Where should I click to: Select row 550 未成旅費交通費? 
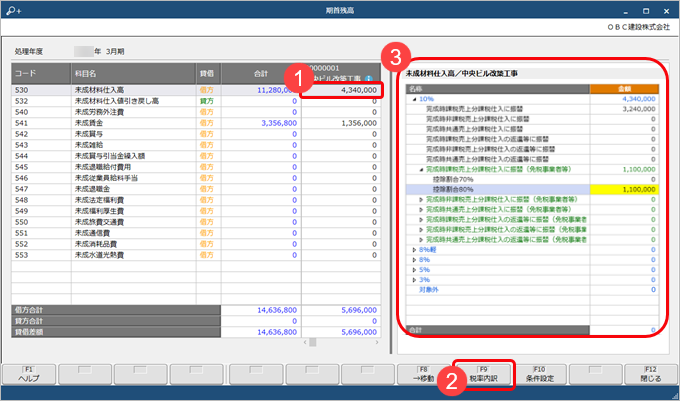point(196,222)
